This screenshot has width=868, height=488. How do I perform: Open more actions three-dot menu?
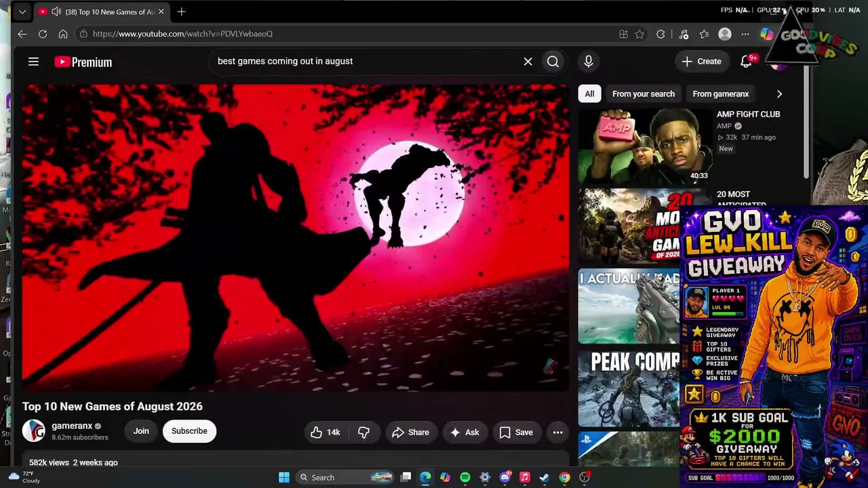coord(557,432)
